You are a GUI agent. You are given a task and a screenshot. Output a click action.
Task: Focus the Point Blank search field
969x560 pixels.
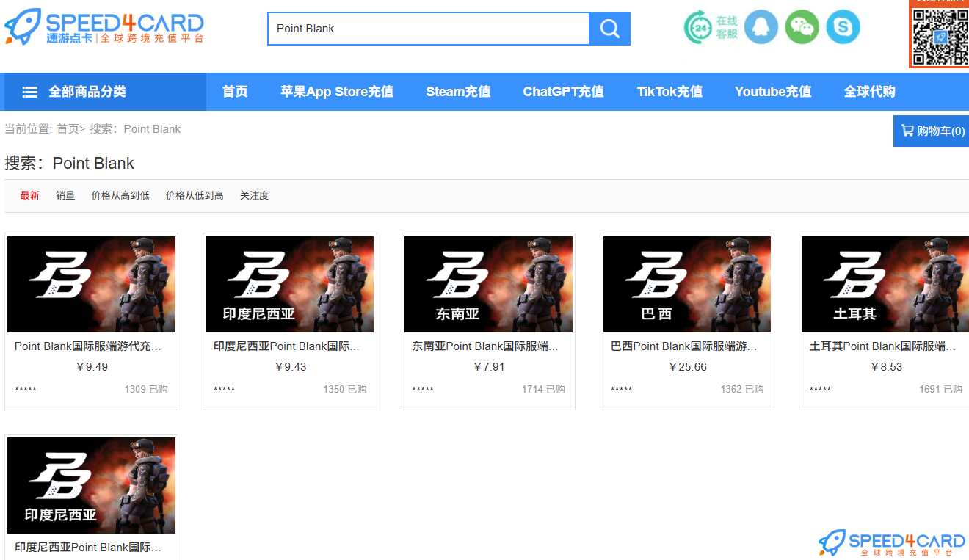[429, 29]
